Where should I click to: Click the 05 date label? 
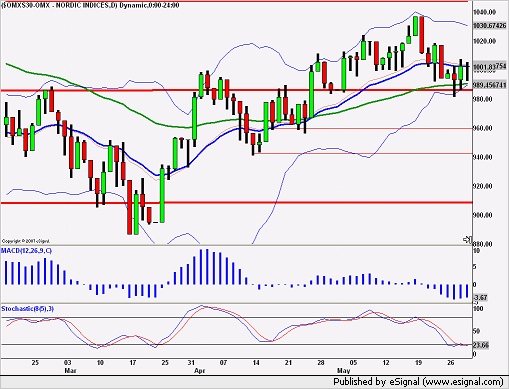tap(353, 363)
